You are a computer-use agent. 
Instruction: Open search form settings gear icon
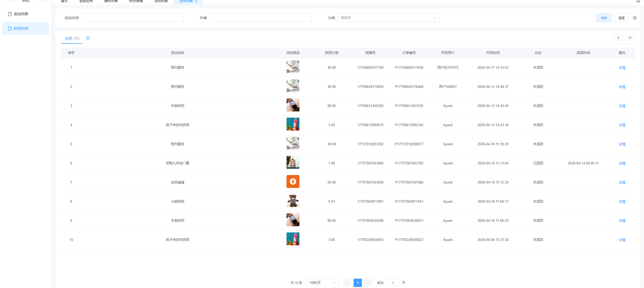click(635, 18)
